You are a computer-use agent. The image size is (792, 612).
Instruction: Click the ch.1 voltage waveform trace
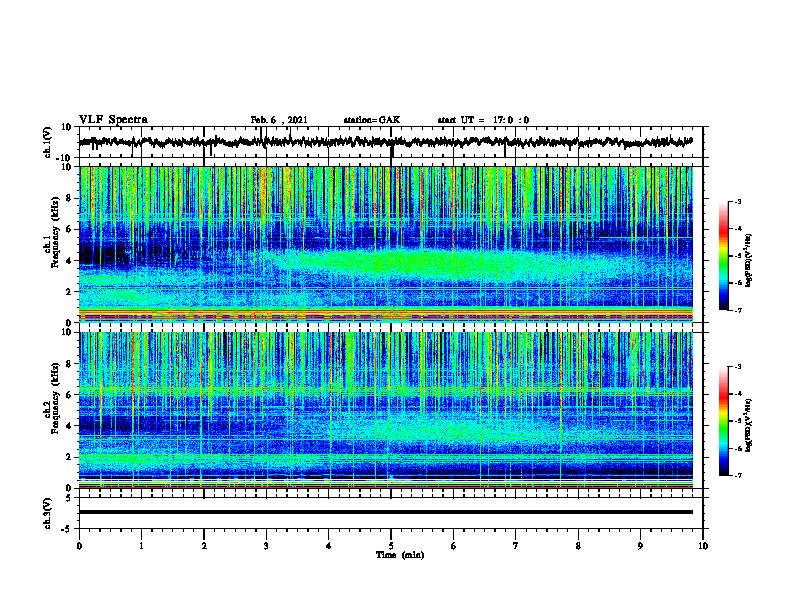386,142
